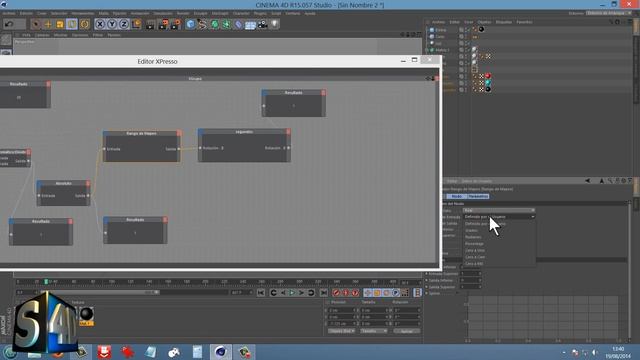Toggle rotation keyframe recording
This screenshot has height=360, width=640.
387,293
